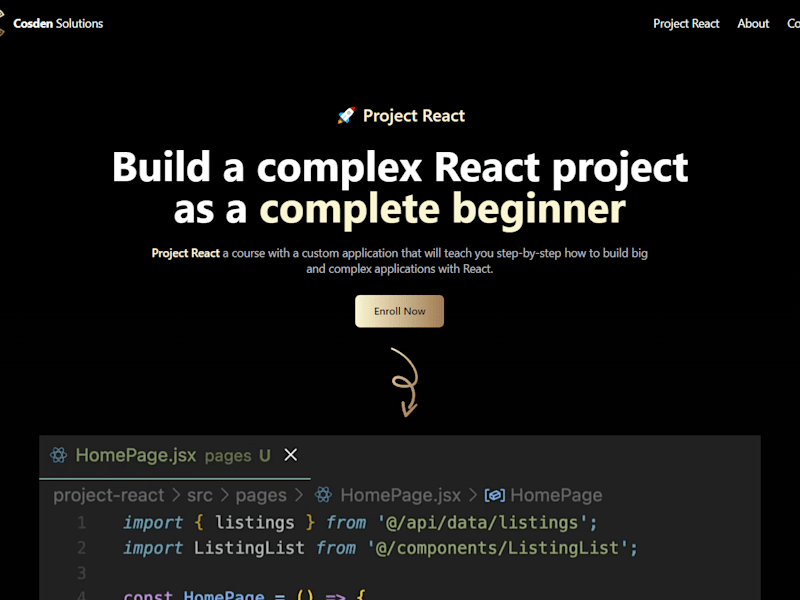Click the HomePage symbol breadcrumb
The width and height of the screenshot is (800, 600).
(556, 495)
